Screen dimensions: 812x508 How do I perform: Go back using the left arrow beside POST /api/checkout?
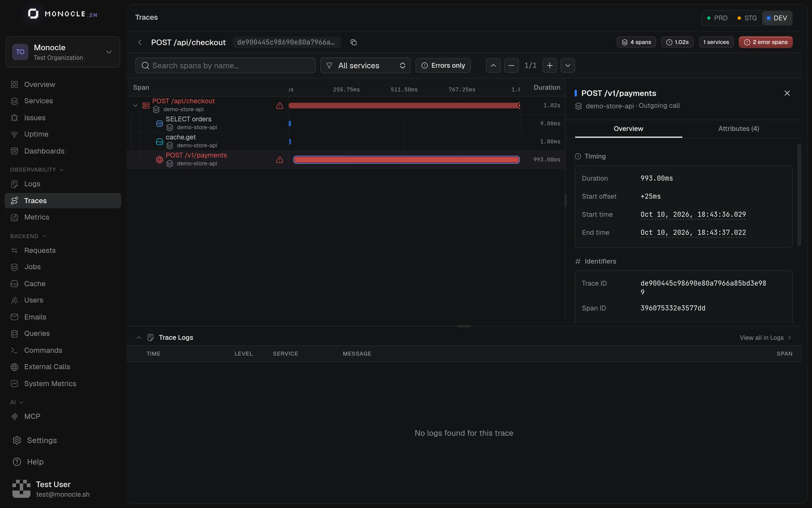[x=140, y=42]
